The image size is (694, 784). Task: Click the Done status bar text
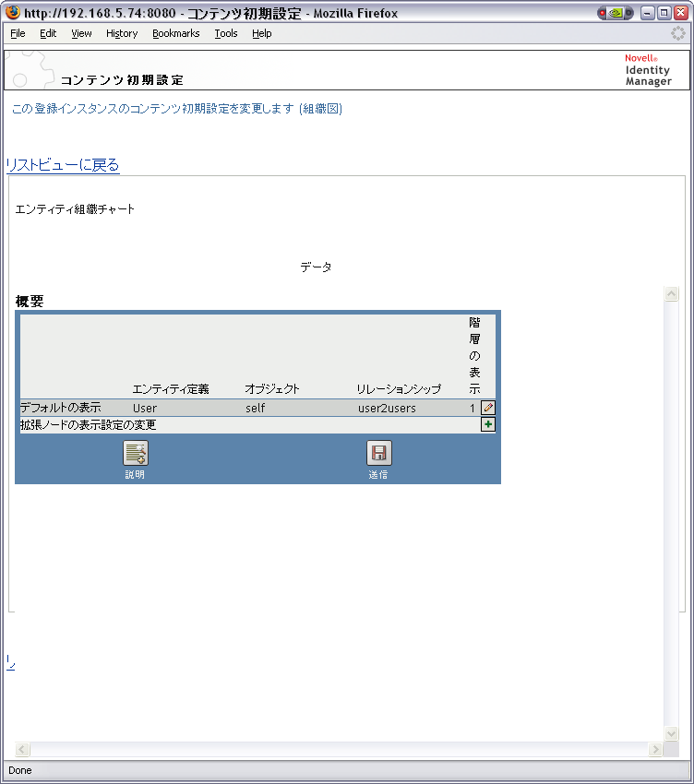coord(20,770)
